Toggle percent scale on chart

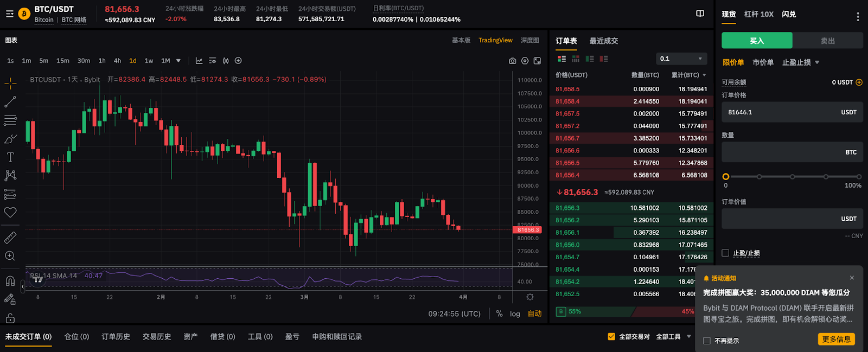(x=499, y=313)
